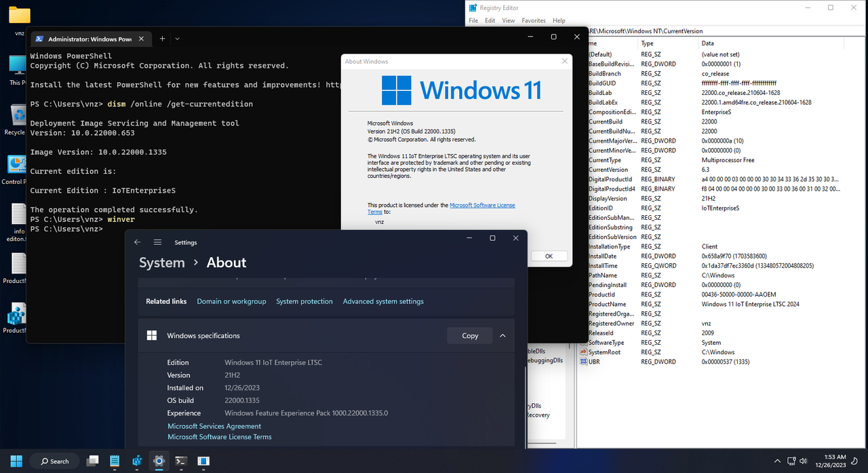Viewport: 868px width, 473px height.
Task: Select the SystemRoot registry value
Action: click(x=604, y=352)
